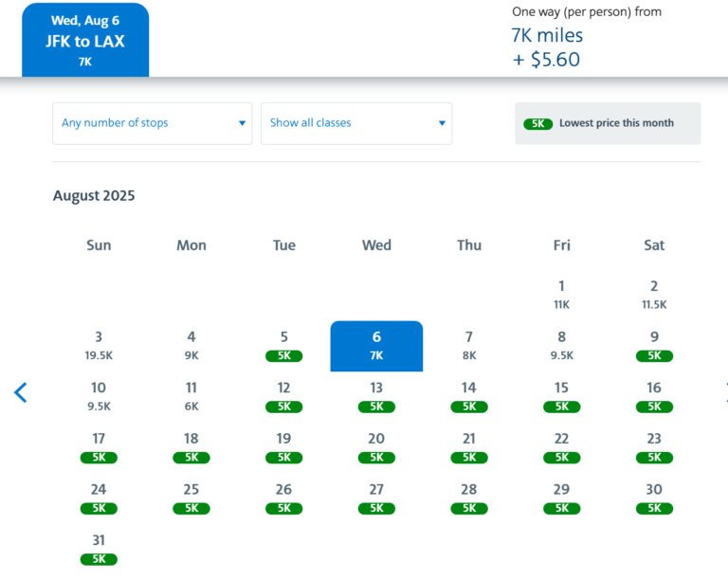Click the 5K badge under August 20
Image resolution: width=728 pixels, height=579 pixels.
(x=376, y=458)
